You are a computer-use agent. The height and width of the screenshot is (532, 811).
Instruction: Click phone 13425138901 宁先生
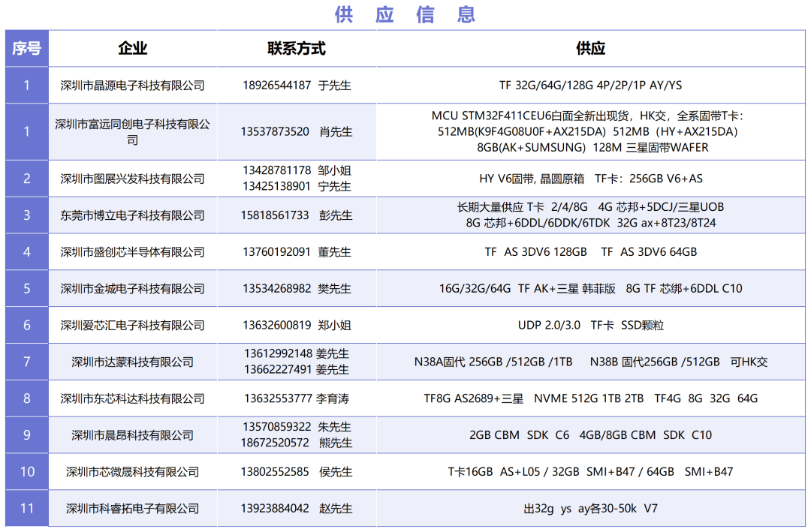click(x=297, y=186)
